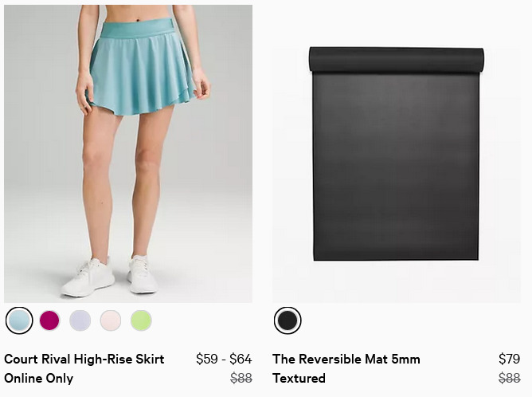Open the Court Rival High-Rise Skirt title link

[84, 359]
